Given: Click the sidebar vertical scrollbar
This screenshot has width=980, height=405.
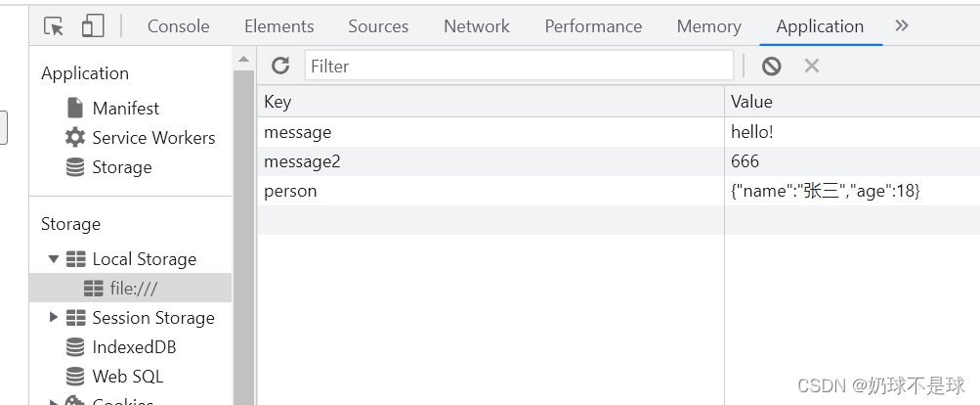Looking at the screenshot, I should pyautogui.click(x=243, y=225).
